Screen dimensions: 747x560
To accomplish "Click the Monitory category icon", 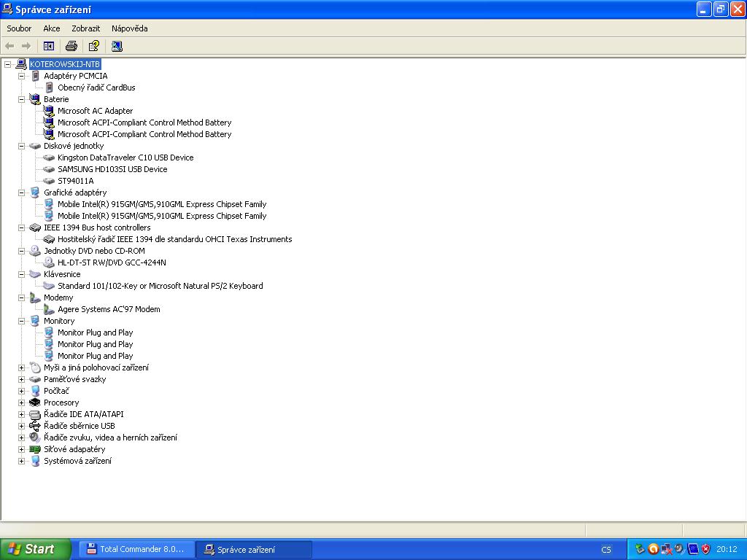I will pyautogui.click(x=35, y=321).
